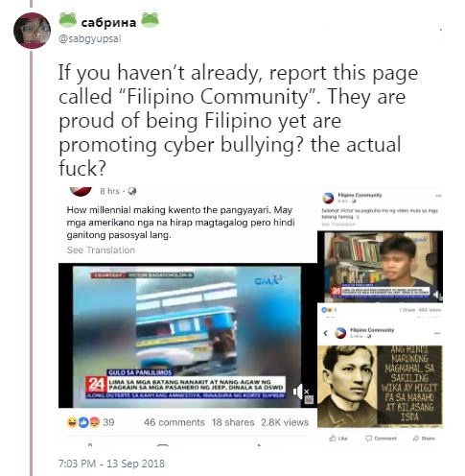Share the Rizal quote post
The width and height of the screenshot is (465, 476).
point(424,439)
